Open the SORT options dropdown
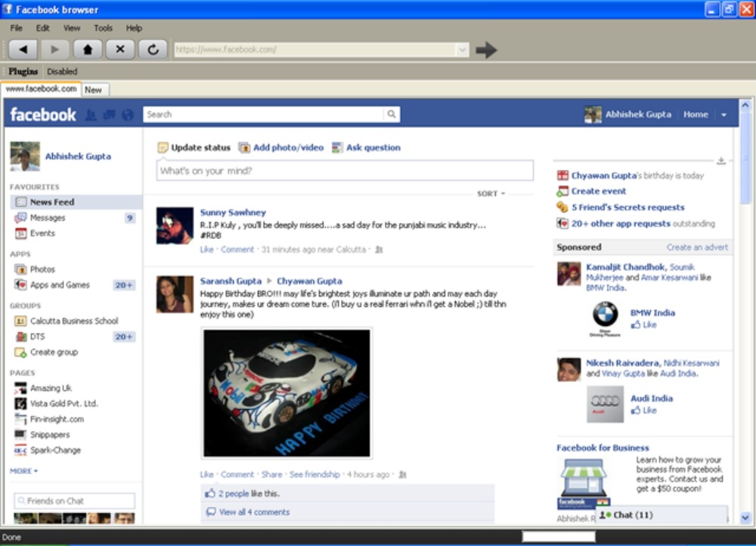756x546 pixels. coord(489,193)
